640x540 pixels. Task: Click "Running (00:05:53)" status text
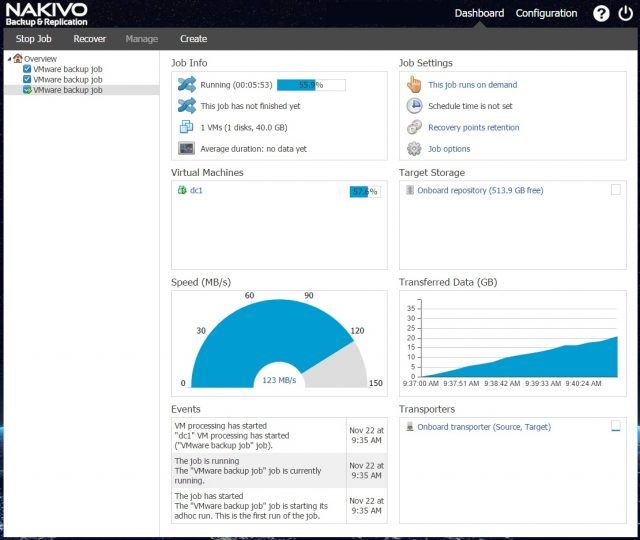[236, 85]
